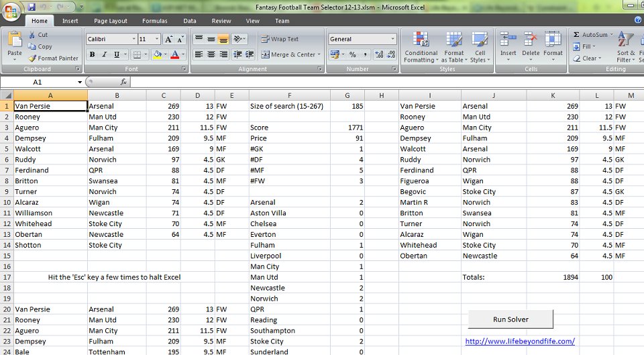This screenshot has width=644, height=355.
Task: Save the workbook via quick access
Action: [x=32, y=7]
